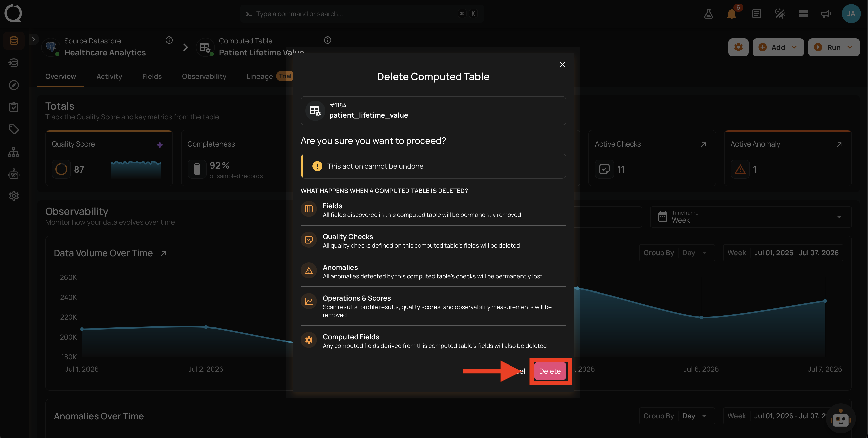Screen dimensions: 868x438
Task: Click the Operations & Scores chart icon
Action: pos(309,301)
